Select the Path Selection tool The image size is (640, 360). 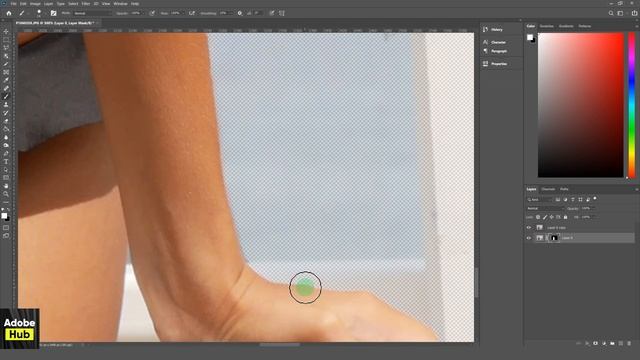(x=6, y=170)
